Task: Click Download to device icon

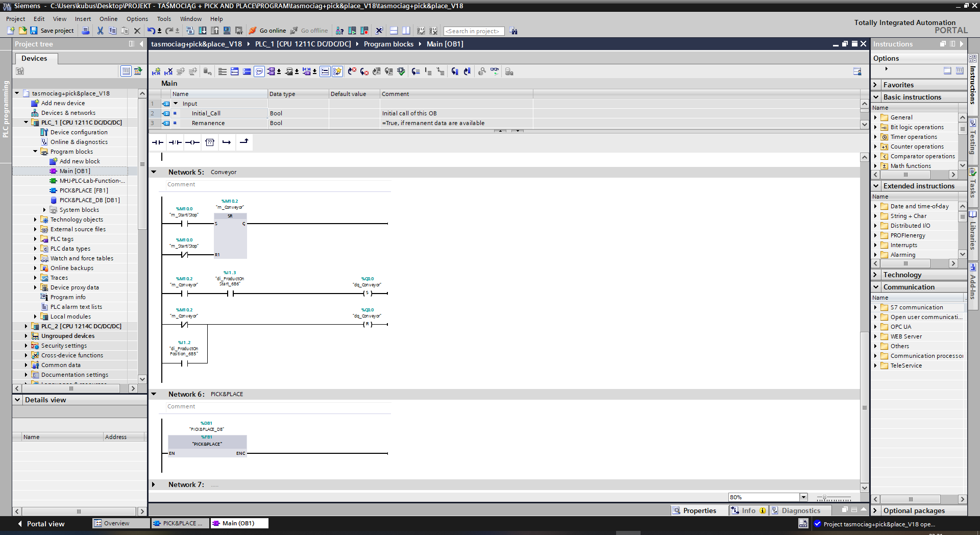Action: [203, 31]
